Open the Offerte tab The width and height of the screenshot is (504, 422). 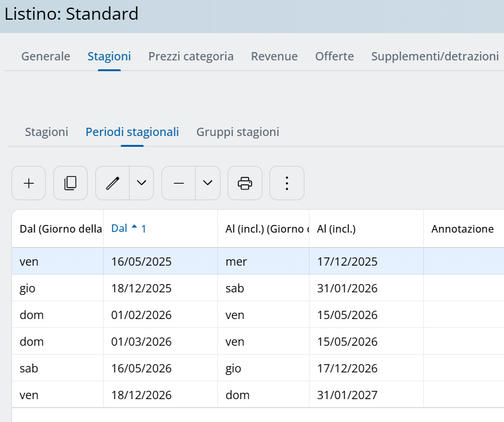(x=334, y=56)
